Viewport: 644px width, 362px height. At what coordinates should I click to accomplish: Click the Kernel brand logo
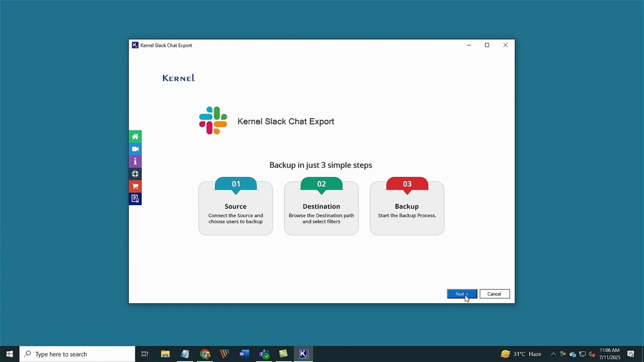(x=179, y=78)
